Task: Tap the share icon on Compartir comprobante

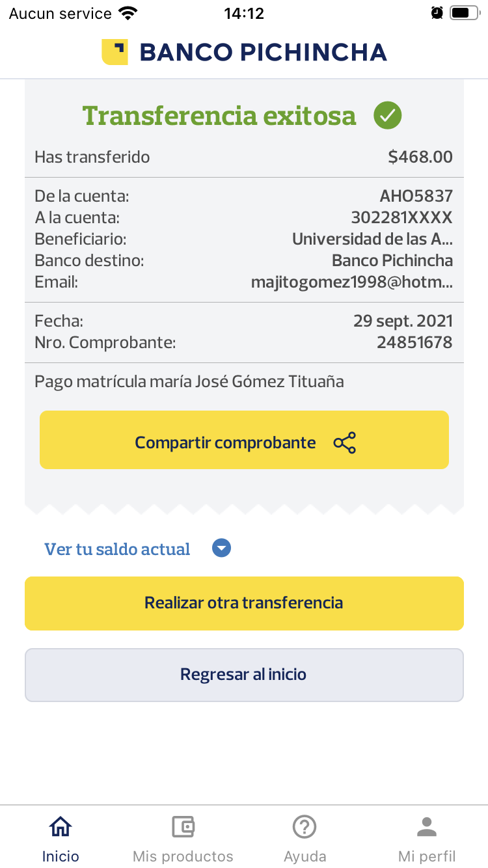Action: pos(344,443)
